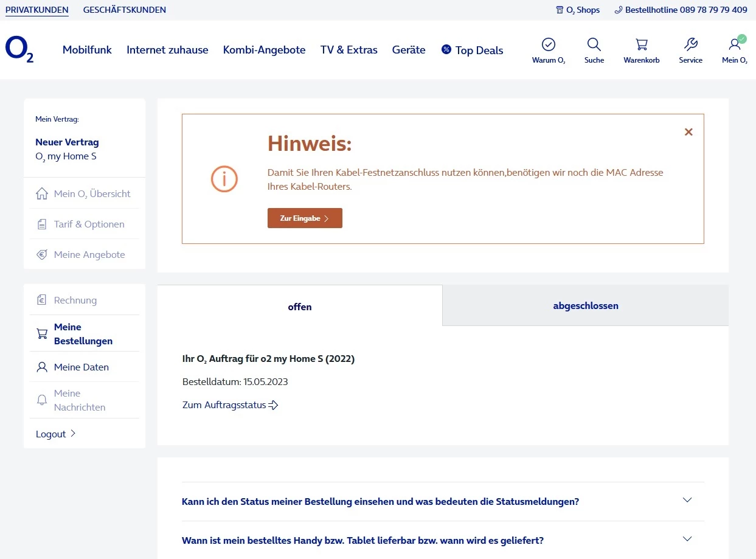Click the tag icon for Meine Angebote

tap(42, 255)
